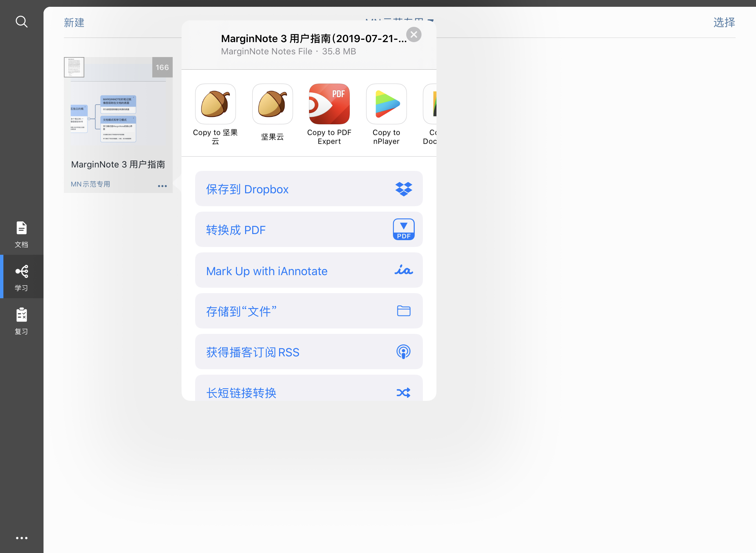Save using 存储到“文件”
This screenshot has height=553, width=756.
(x=309, y=311)
